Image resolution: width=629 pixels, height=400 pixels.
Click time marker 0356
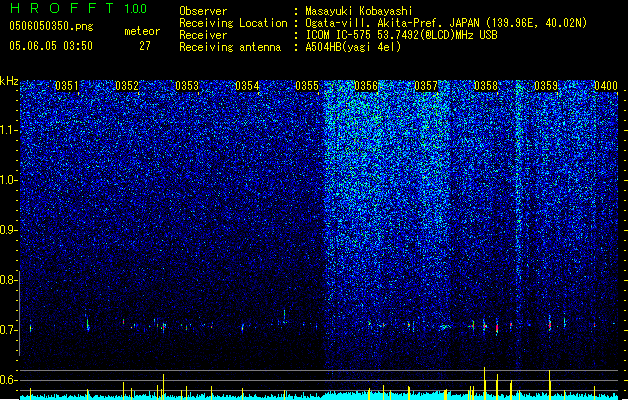(366, 86)
